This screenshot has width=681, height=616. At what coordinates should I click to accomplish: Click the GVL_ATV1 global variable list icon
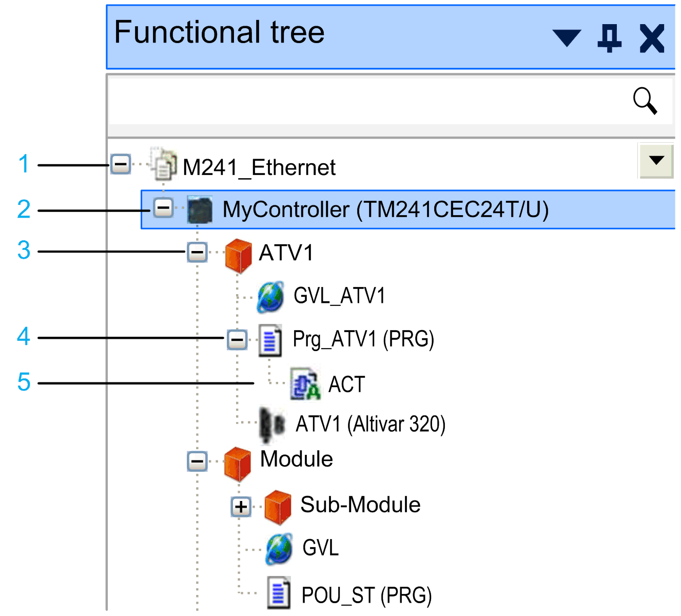269,297
